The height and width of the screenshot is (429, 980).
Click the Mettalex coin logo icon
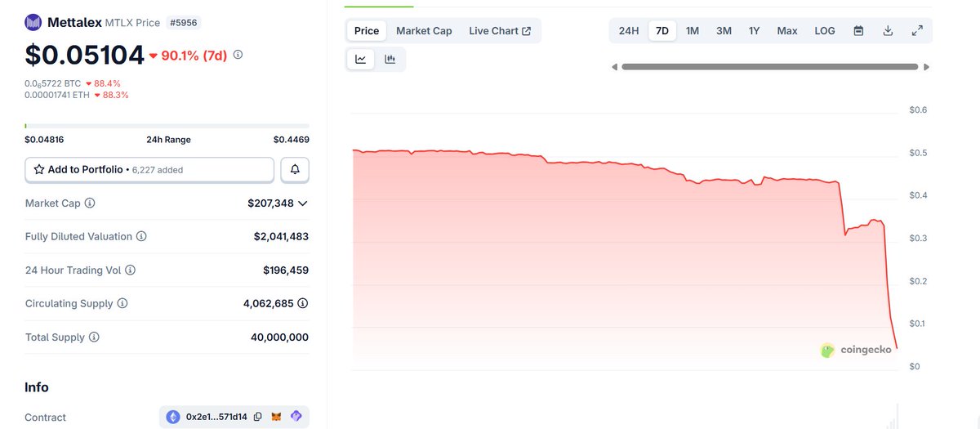pos(33,22)
